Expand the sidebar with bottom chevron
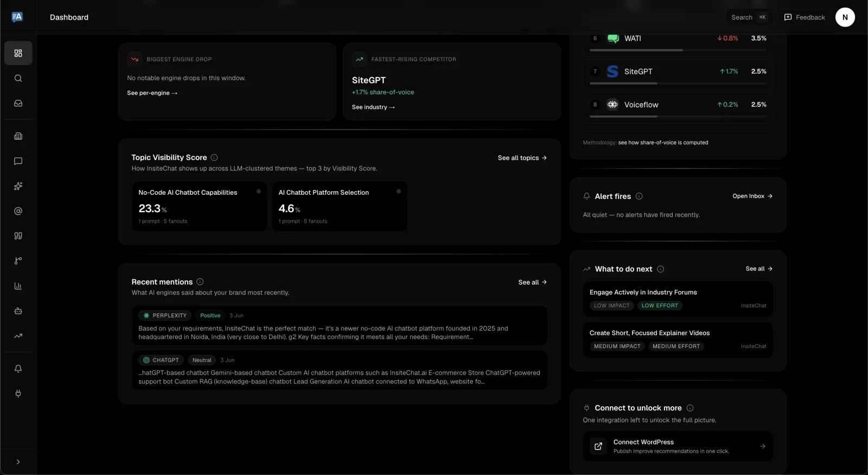Viewport: 868px width, 475px height. [18, 462]
